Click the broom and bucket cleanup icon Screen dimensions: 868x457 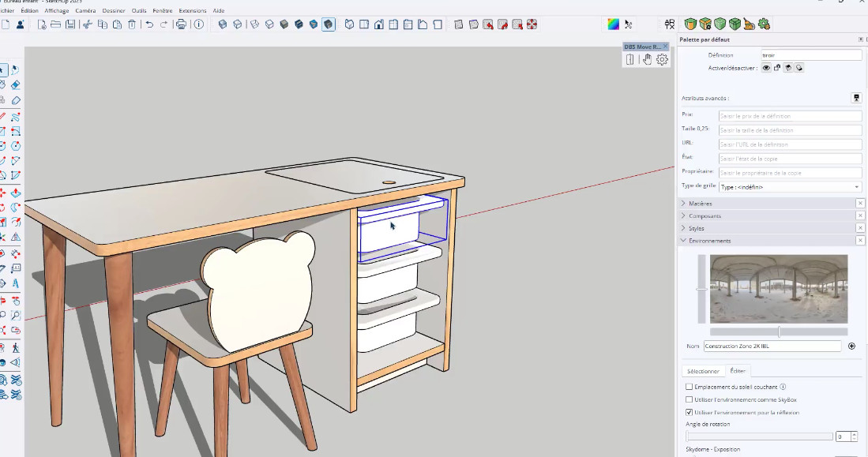(750, 24)
